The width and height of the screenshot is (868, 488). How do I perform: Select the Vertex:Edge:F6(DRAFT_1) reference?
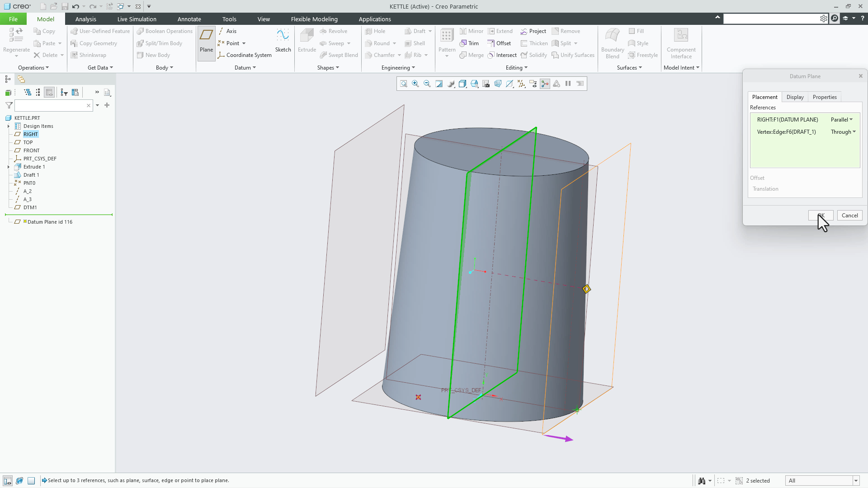[786, 132]
